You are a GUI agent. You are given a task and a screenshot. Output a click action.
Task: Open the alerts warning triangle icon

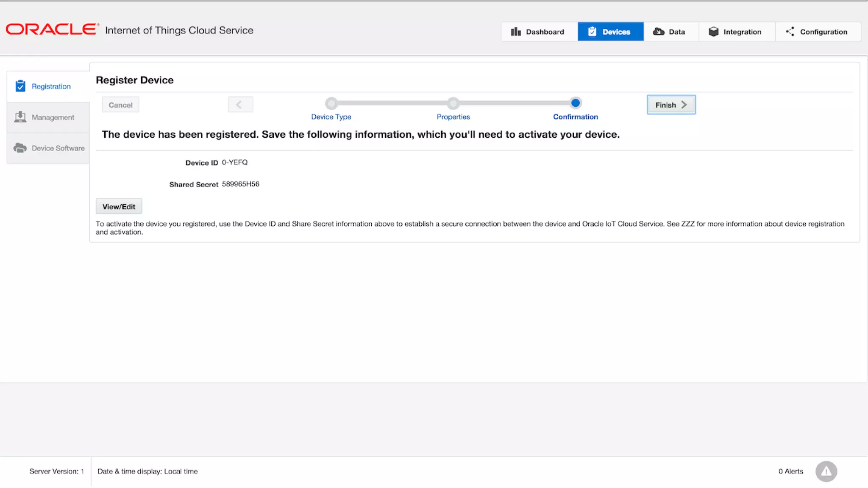pos(826,471)
